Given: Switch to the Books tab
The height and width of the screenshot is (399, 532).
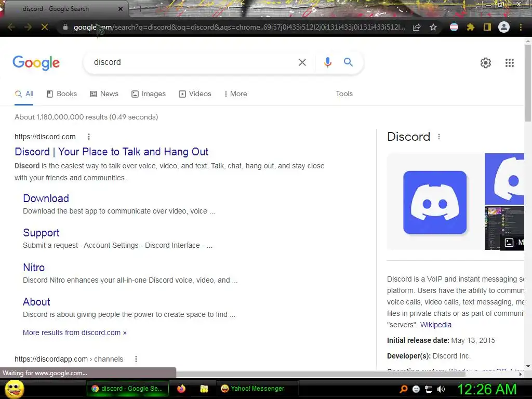Looking at the screenshot, I should pos(62,94).
